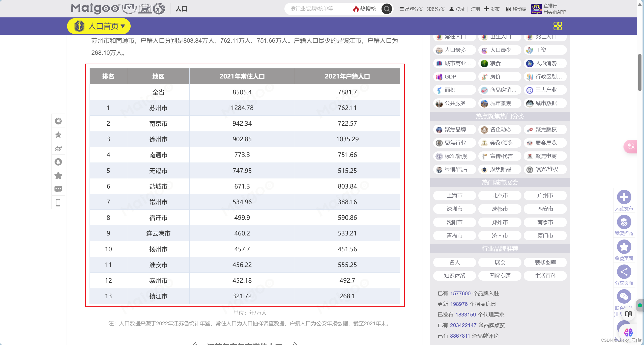Open the 买购APP download icon
Screen dimensions: 644x345
(537, 9)
